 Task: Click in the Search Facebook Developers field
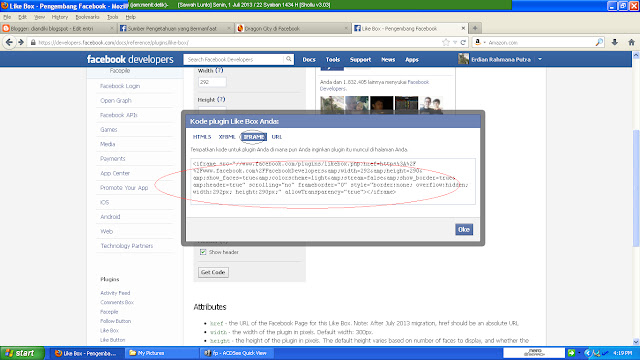click(233, 59)
